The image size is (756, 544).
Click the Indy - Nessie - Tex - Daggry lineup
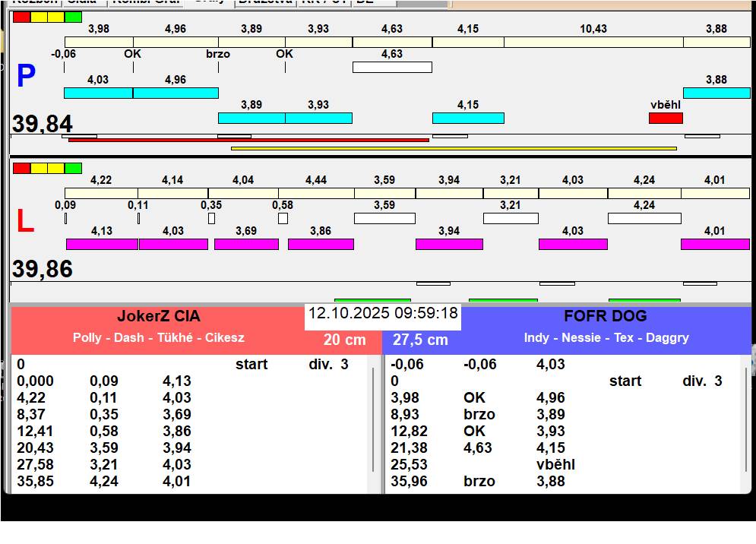[606, 337]
